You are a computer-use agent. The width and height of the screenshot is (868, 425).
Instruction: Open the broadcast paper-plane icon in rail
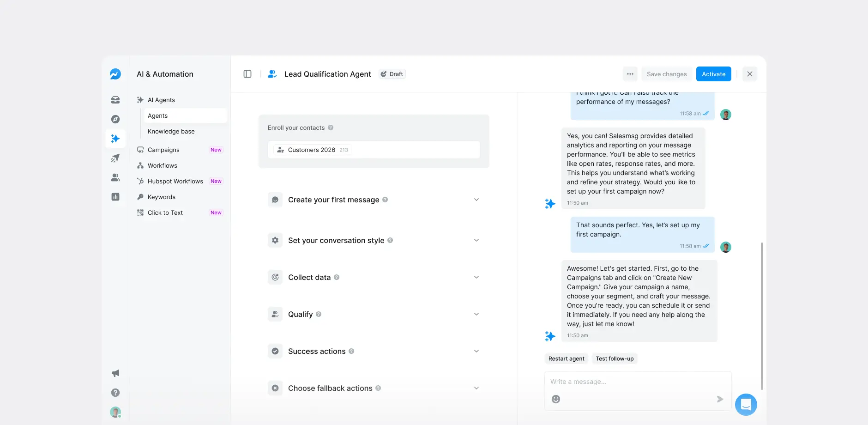(x=115, y=158)
